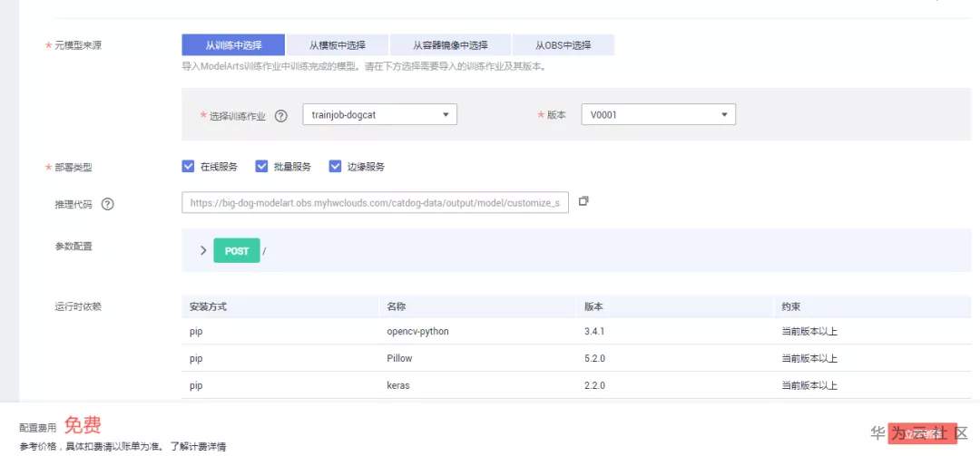The height and width of the screenshot is (456, 980).
Task: Click the red 立即创建 button
Action: pyautogui.click(x=922, y=433)
